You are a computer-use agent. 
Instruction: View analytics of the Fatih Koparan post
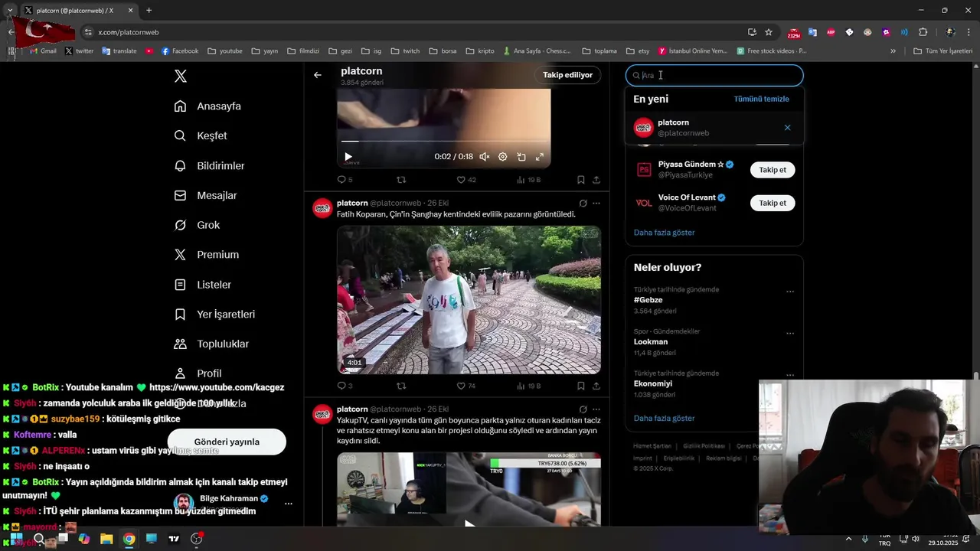[529, 386]
